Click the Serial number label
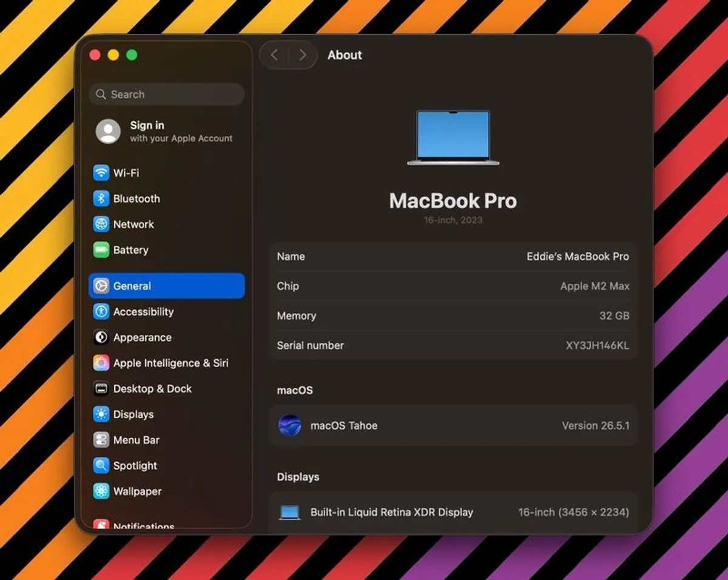The height and width of the screenshot is (580, 728). point(310,346)
